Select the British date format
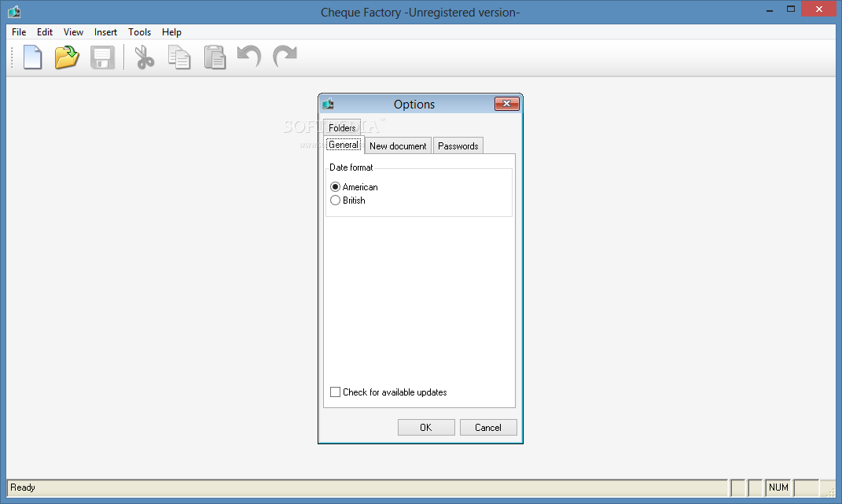The image size is (842, 504). tap(348, 200)
